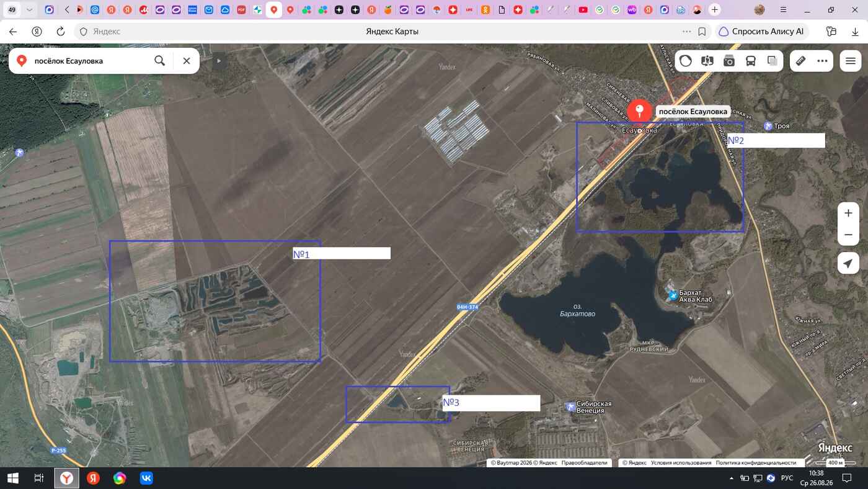The image size is (868, 489).
Task: Click the red Есауловка map pin
Action: 639,112
